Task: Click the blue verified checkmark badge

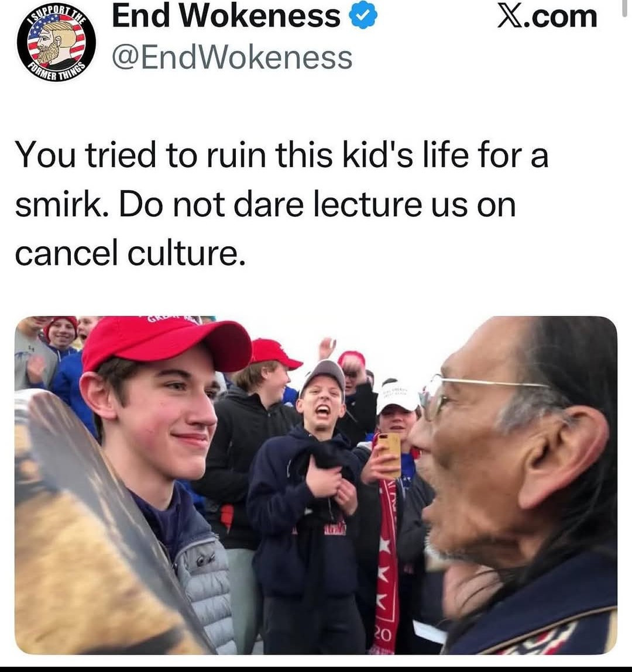Action: pyautogui.click(x=363, y=15)
